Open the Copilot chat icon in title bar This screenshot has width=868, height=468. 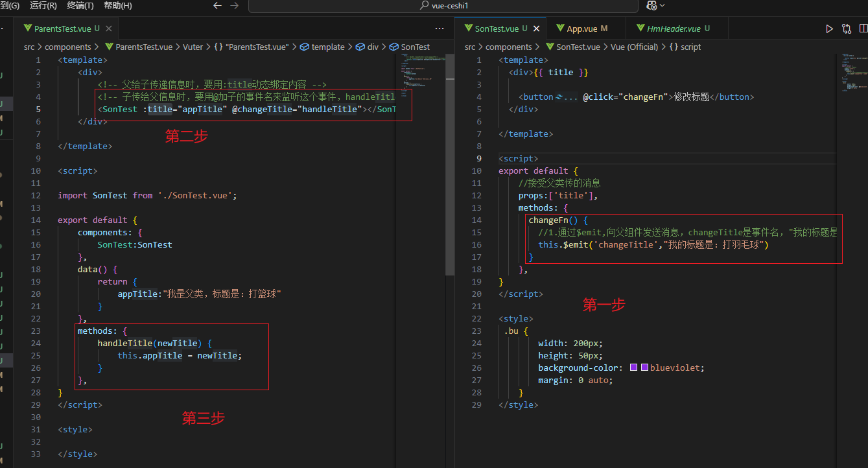point(651,5)
